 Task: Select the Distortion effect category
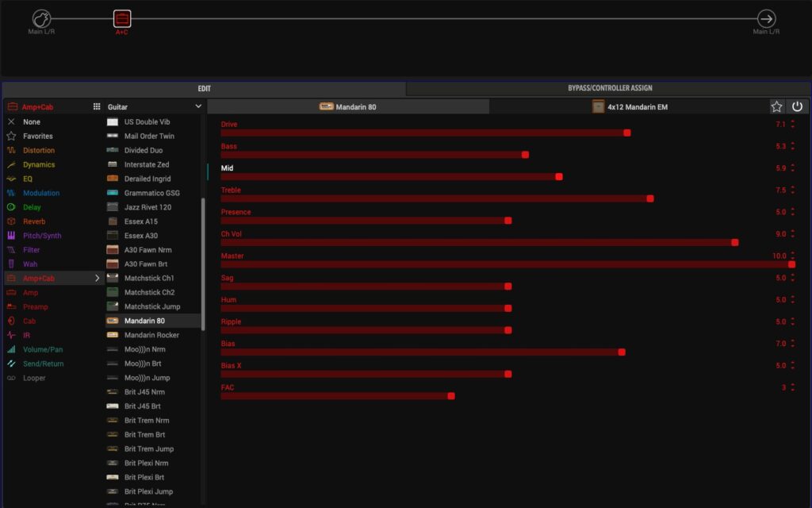coord(39,150)
